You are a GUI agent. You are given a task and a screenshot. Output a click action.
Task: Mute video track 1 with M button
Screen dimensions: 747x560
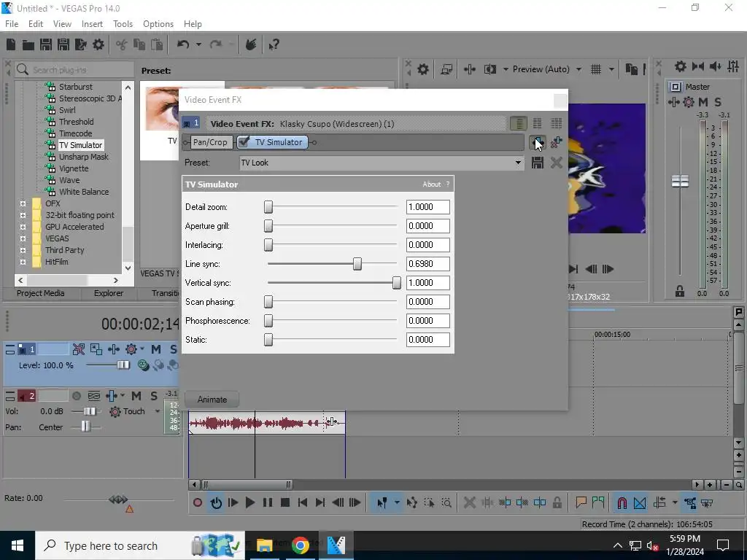[156, 349]
